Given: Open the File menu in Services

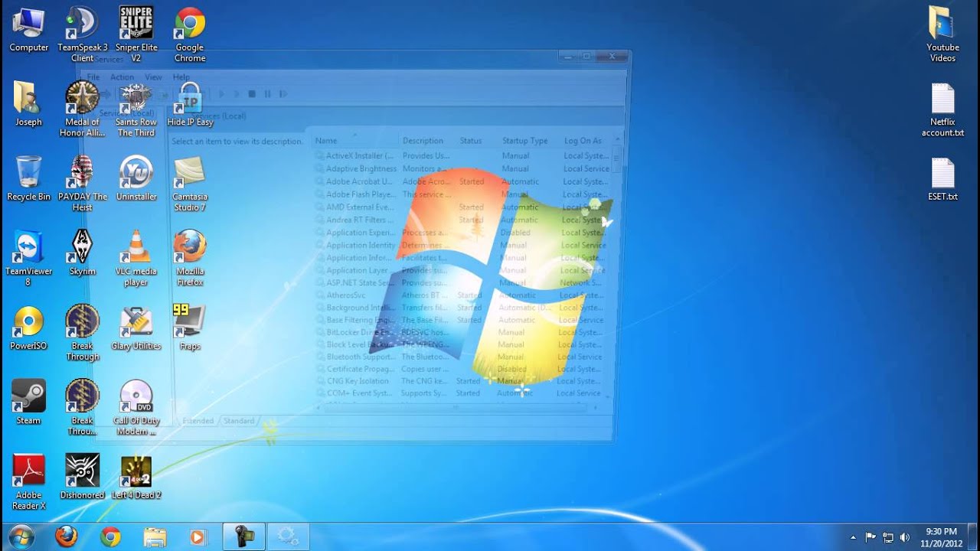Looking at the screenshot, I should pos(93,77).
